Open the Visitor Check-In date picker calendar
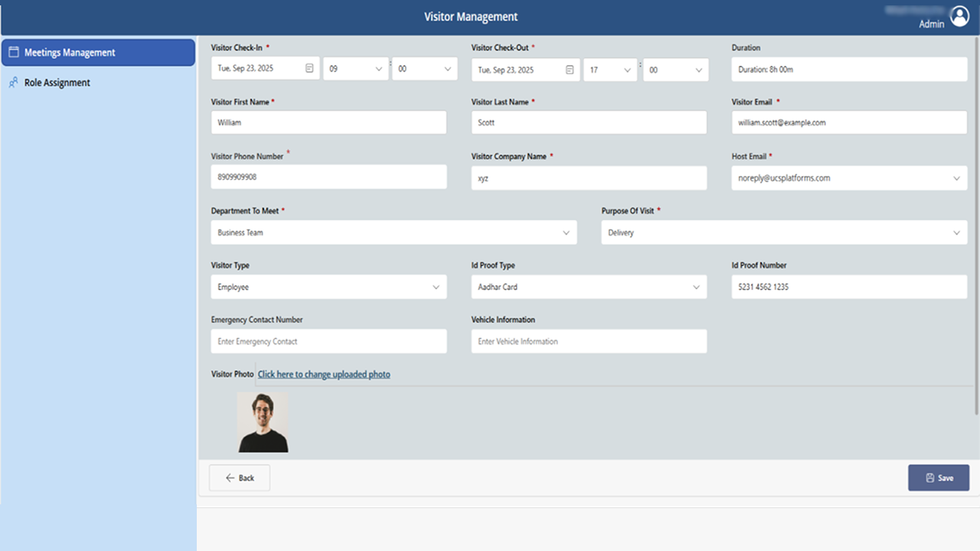The height and width of the screenshot is (551, 980). point(309,69)
